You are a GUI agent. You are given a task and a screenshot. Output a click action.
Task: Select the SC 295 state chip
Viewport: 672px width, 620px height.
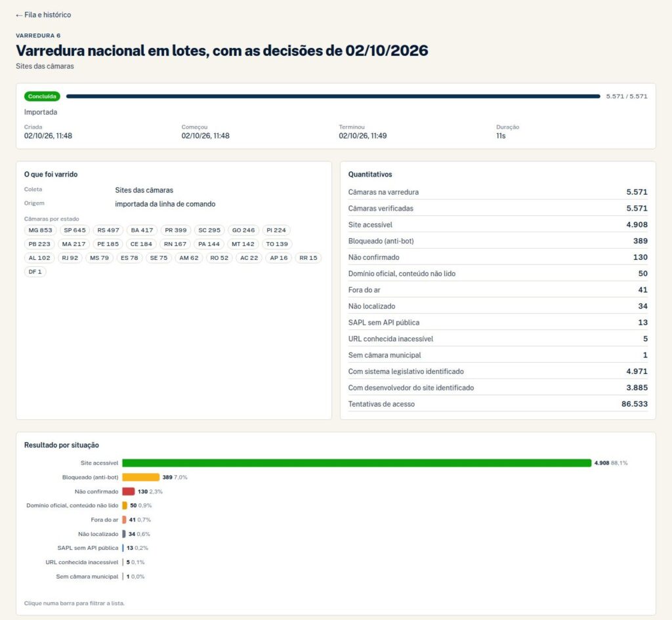pos(209,230)
